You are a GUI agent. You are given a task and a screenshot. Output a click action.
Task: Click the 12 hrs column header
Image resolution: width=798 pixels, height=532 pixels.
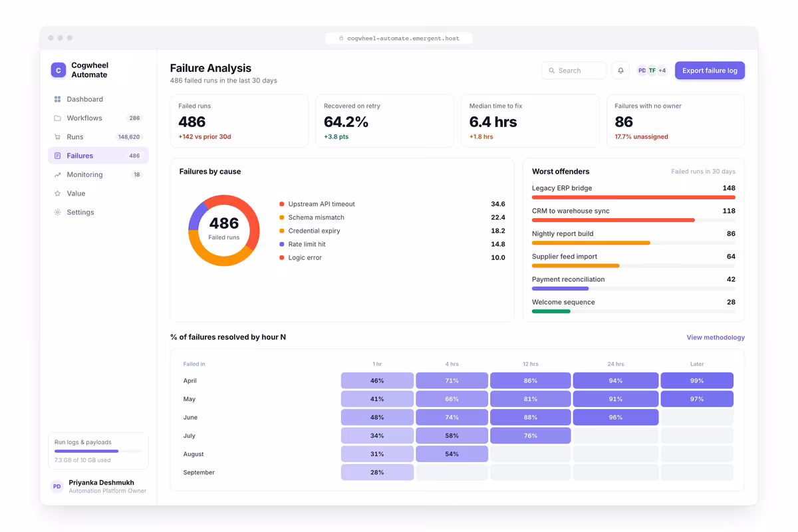531,364
